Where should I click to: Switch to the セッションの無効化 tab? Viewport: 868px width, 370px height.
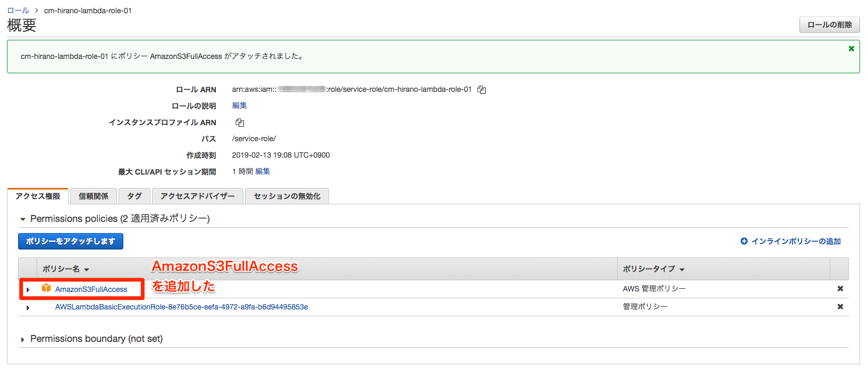(x=287, y=196)
